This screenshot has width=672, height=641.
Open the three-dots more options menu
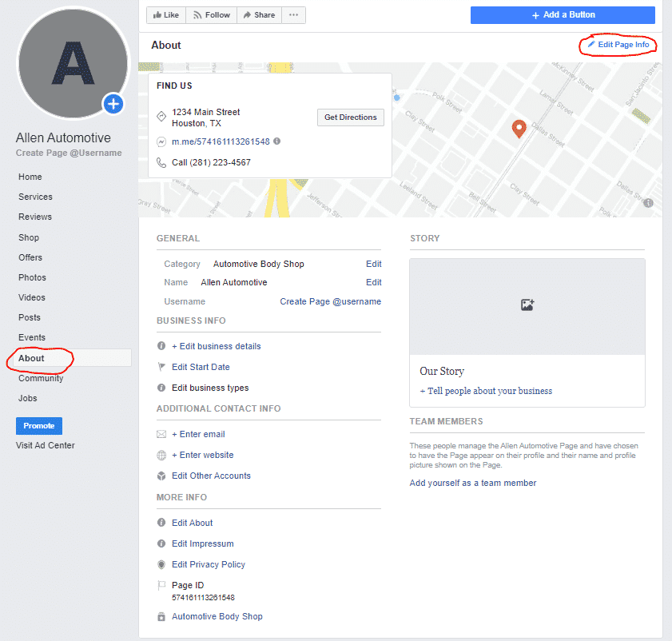click(x=293, y=15)
